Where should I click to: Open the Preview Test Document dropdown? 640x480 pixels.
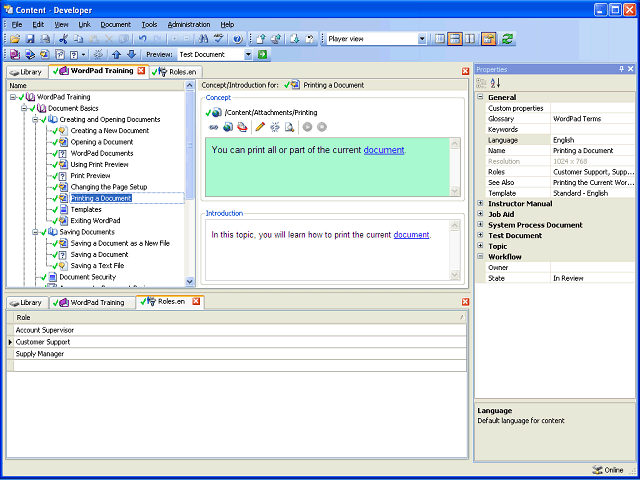tap(248, 54)
